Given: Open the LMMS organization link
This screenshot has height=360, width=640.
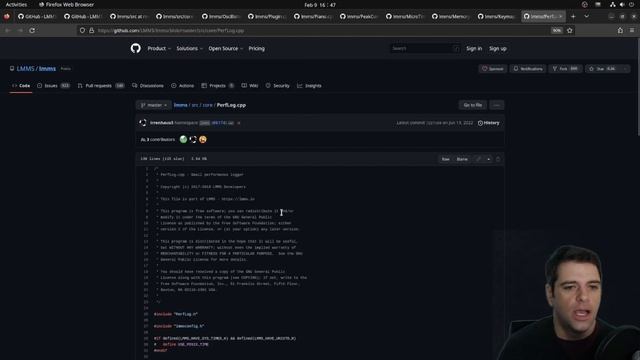Looking at the screenshot, I should coord(25,69).
